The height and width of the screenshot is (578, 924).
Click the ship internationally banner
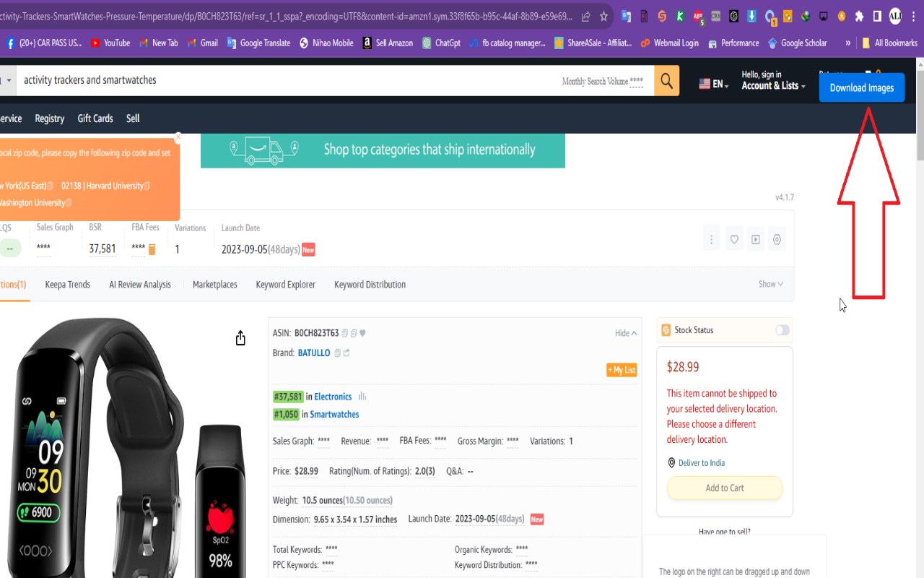383,150
